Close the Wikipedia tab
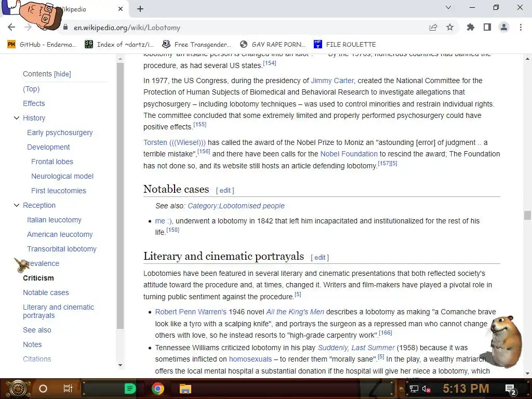The image size is (532, 399). (121, 9)
